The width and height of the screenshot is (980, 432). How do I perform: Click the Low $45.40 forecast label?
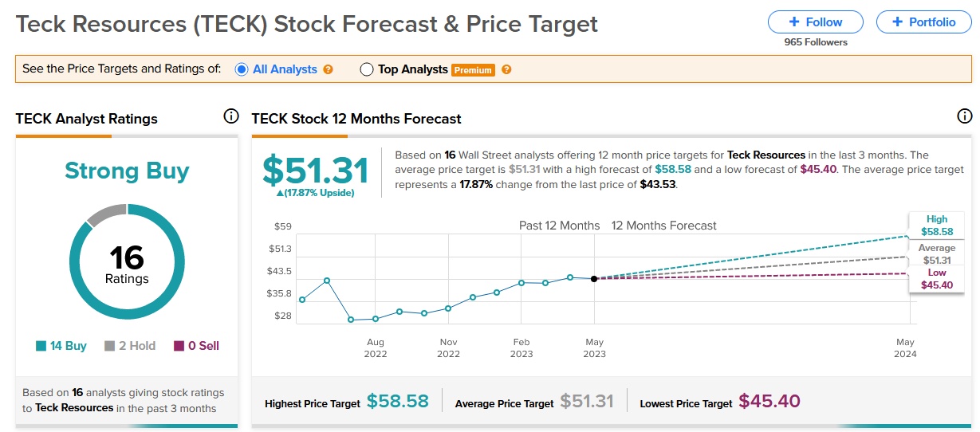[x=936, y=279]
